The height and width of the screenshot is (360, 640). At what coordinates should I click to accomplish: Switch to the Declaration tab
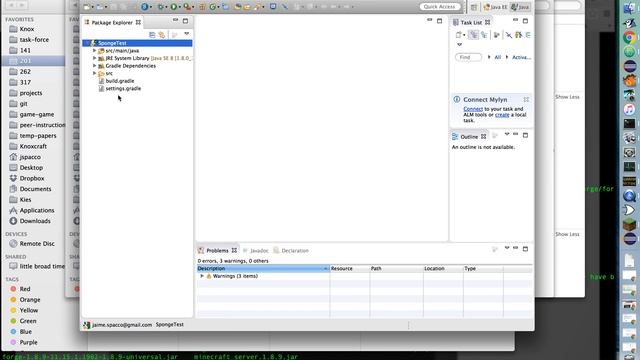pos(291,250)
